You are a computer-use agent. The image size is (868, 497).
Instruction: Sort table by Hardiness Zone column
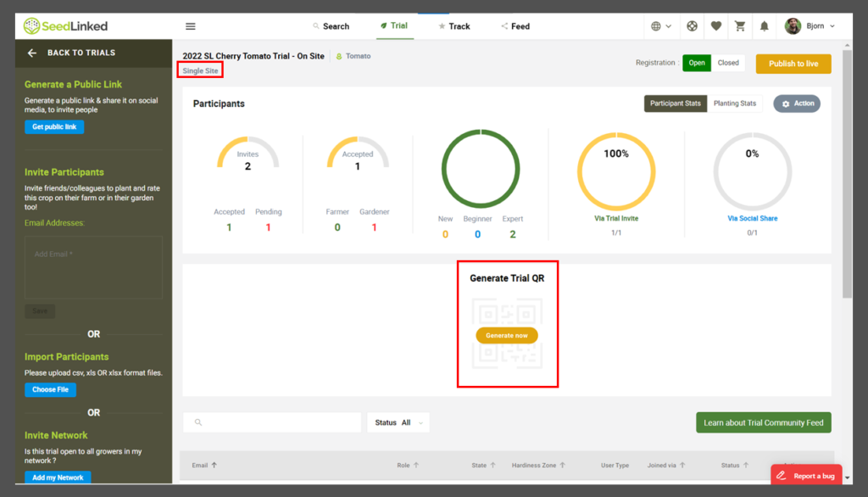[x=538, y=466]
